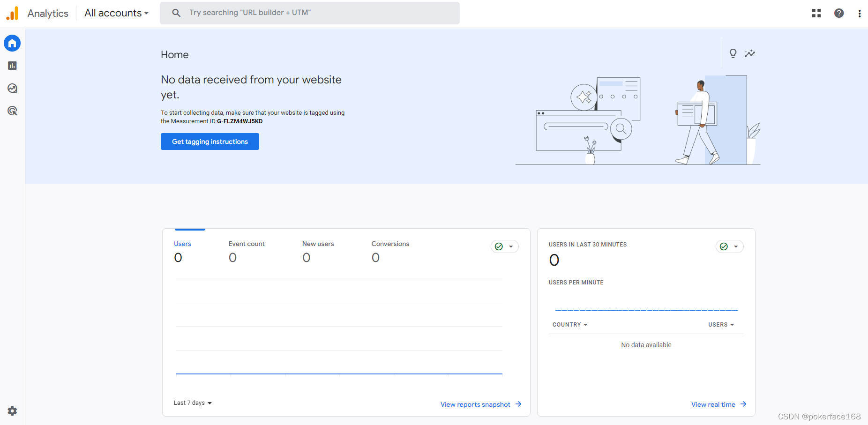Select the Event count metric tab
868x425 pixels.
point(247,251)
